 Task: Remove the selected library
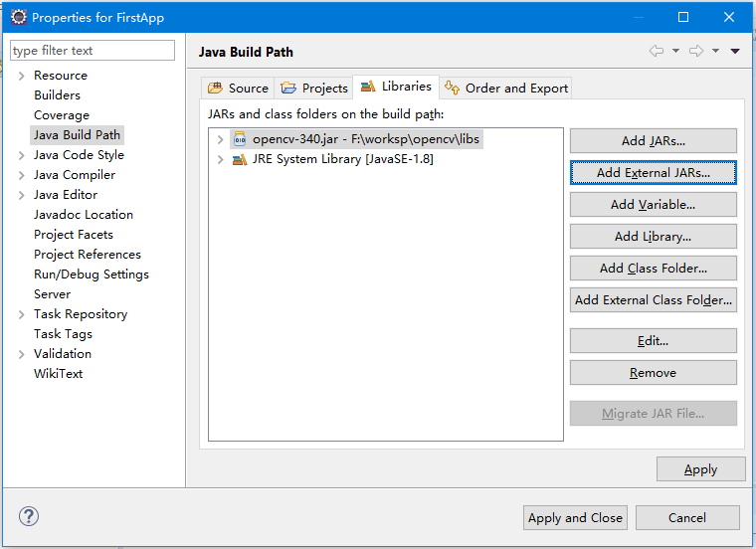(653, 373)
